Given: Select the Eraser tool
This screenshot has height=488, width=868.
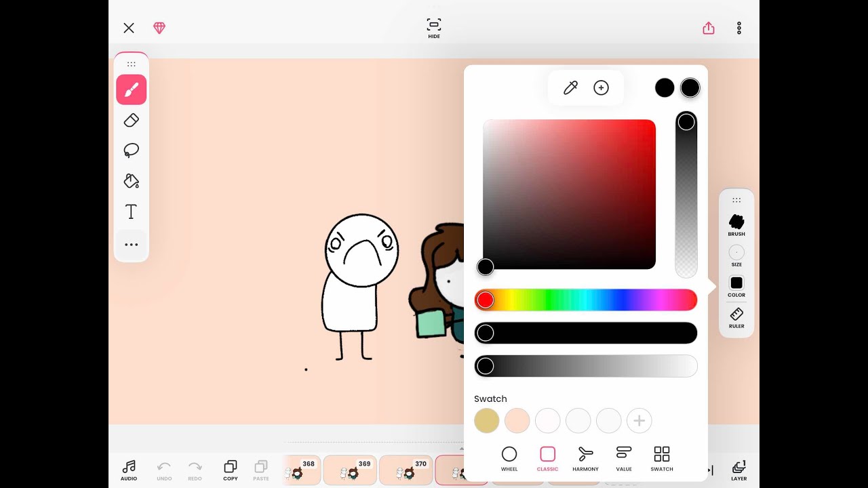Looking at the screenshot, I should pyautogui.click(x=132, y=120).
